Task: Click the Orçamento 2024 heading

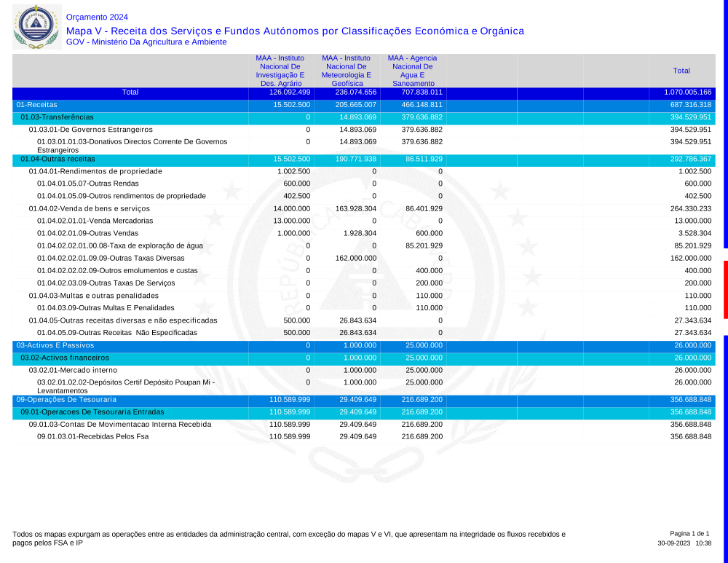Action: [x=97, y=17]
